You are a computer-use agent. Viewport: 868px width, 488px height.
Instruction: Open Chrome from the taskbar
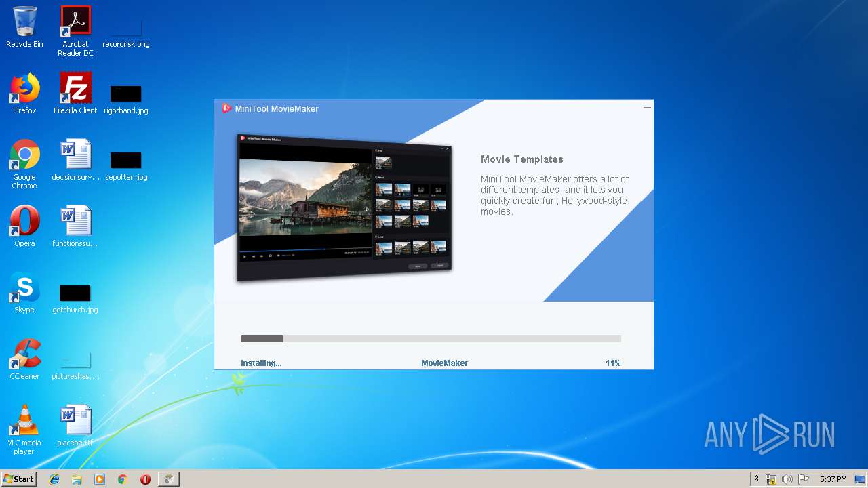123,479
